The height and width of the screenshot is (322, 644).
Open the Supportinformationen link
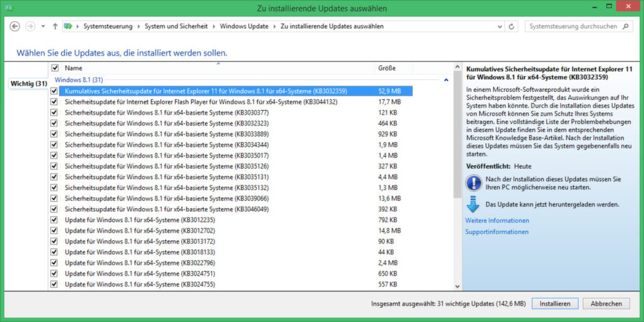(496, 232)
